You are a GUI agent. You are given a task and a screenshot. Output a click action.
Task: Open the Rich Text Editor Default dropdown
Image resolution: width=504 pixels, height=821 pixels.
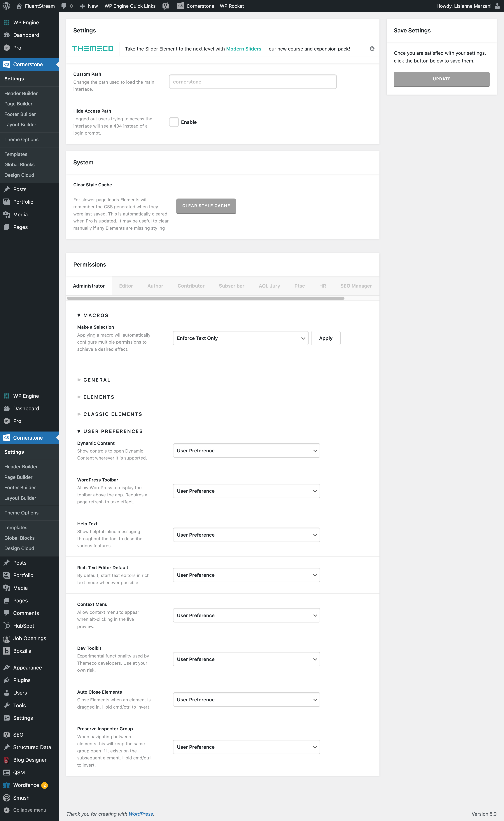pyautogui.click(x=246, y=575)
